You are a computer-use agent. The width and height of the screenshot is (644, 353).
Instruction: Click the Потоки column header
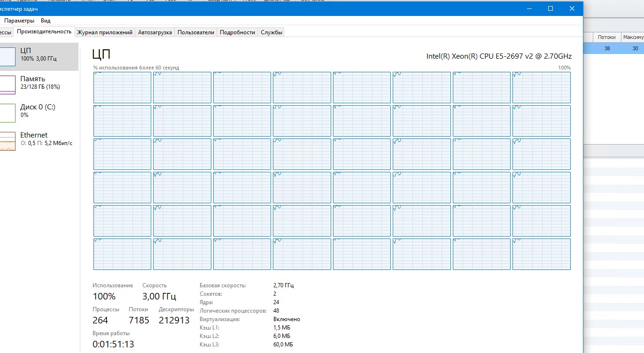click(606, 37)
